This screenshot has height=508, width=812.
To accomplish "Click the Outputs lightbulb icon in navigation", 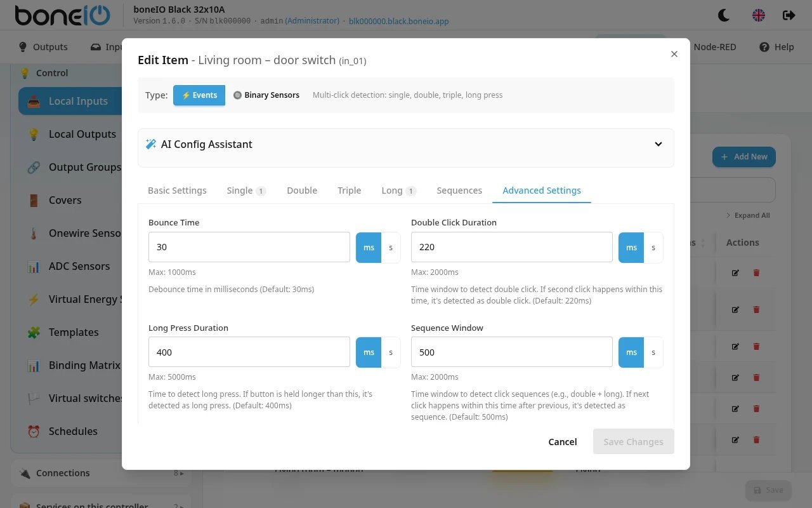I will 23,47.
